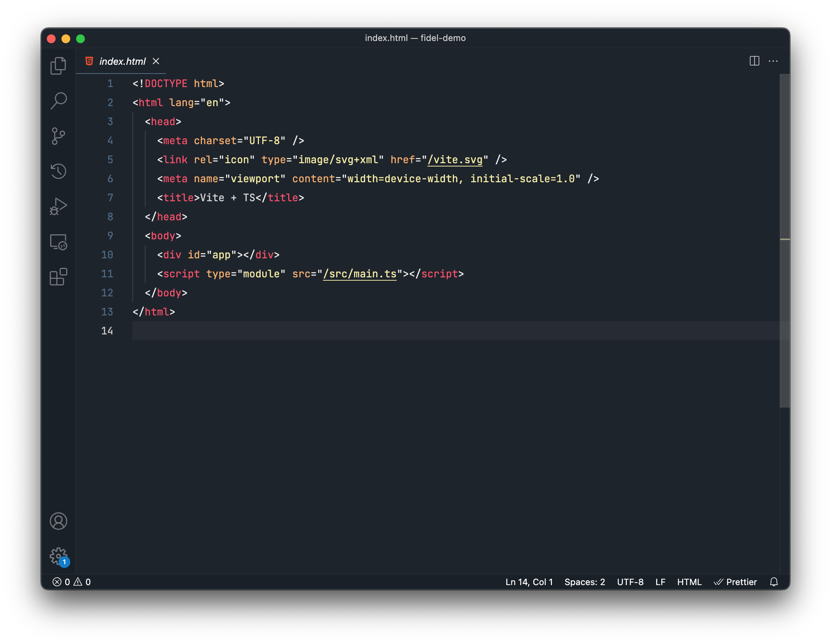Open the Extensions icon

pyautogui.click(x=58, y=277)
